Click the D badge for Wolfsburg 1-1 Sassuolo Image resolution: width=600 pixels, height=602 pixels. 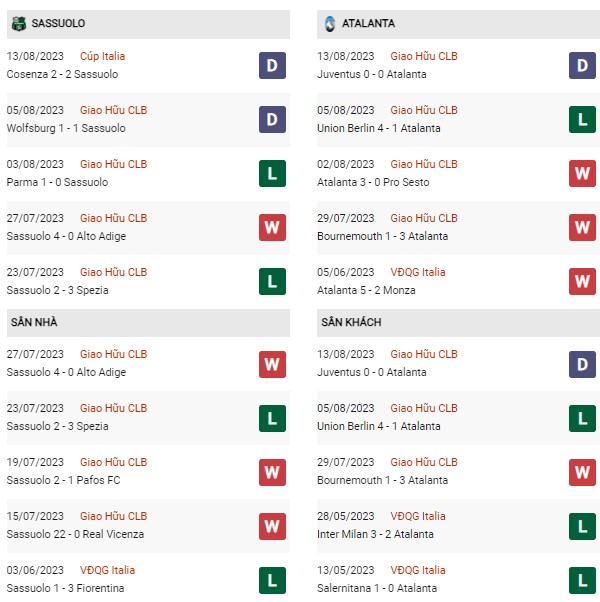pos(272,119)
